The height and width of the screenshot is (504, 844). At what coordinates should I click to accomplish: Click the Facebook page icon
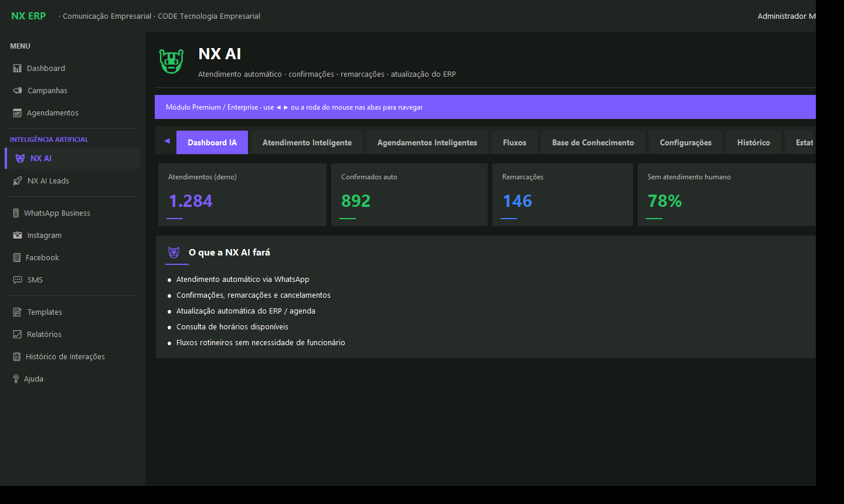17,258
